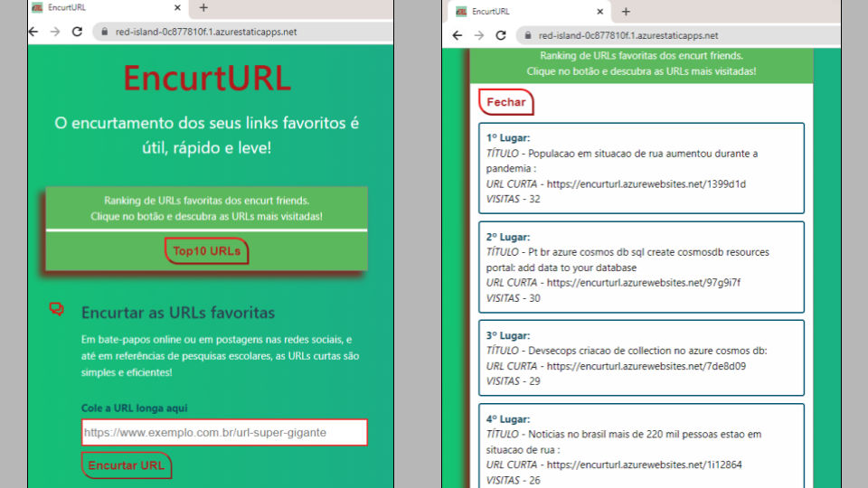Open new tab in left browser window
This screenshot has height=488, width=868.
(203, 8)
